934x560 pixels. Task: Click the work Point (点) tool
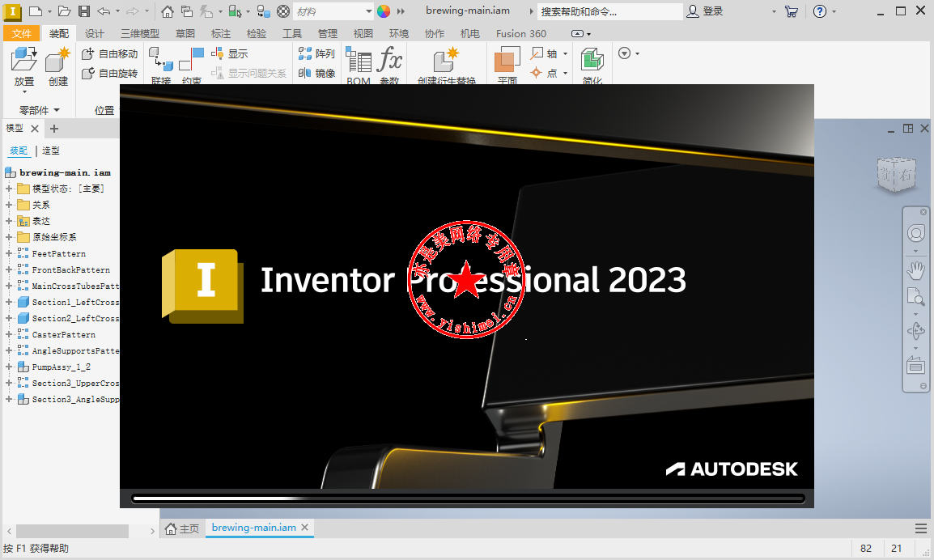point(544,73)
